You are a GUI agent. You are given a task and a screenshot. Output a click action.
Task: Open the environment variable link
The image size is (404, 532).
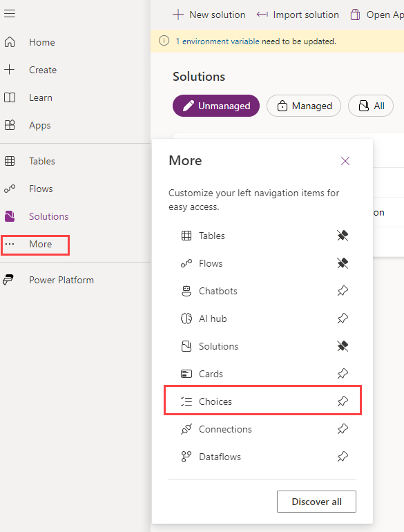(x=218, y=41)
